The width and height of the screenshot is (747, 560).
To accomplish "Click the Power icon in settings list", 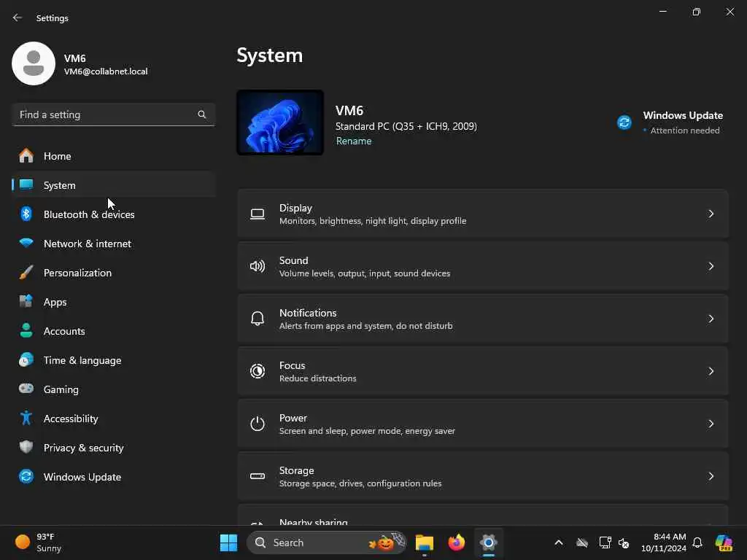I will point(258,424).
